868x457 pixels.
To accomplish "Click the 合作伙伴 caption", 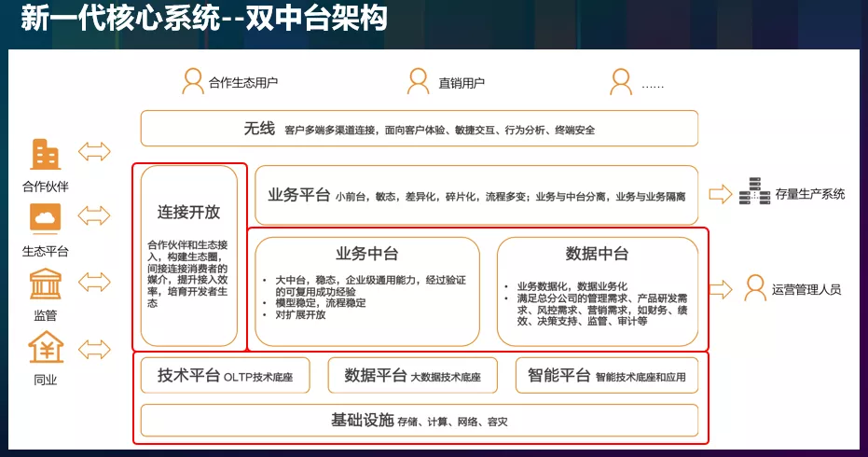I will (46, 187).
